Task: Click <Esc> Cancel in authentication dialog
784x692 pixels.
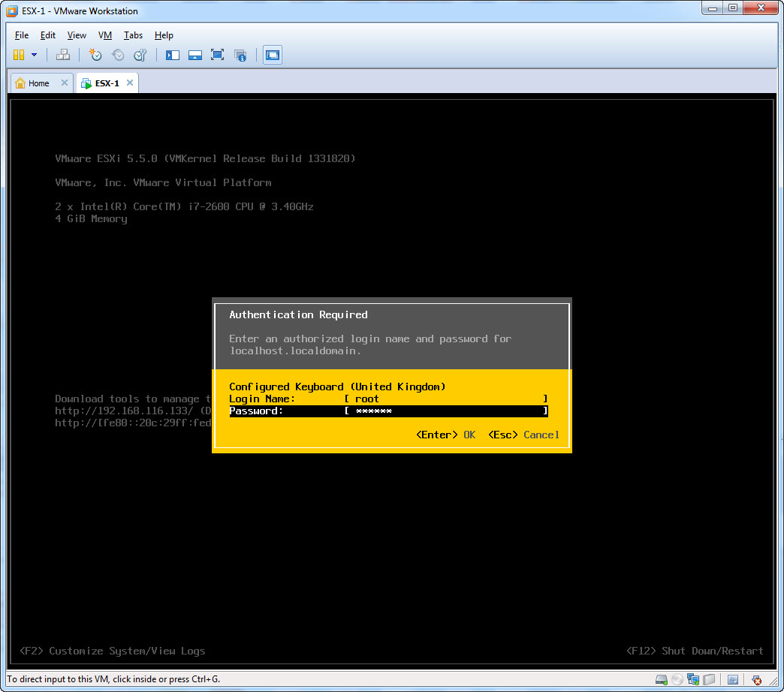Action: (523, 435)
